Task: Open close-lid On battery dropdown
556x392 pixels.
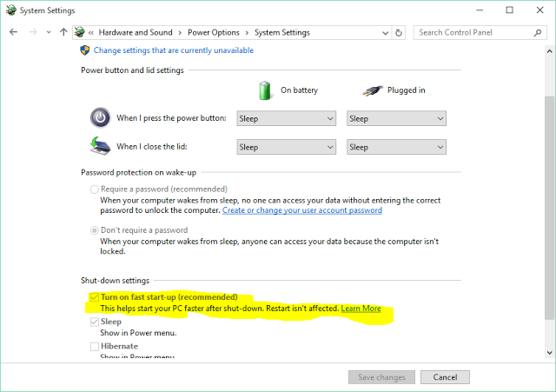Action: [286, 147]
